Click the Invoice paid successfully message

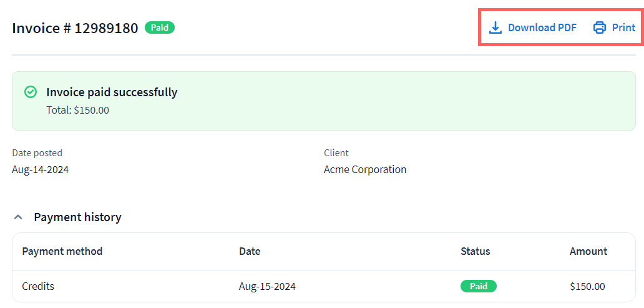(112, 92)
